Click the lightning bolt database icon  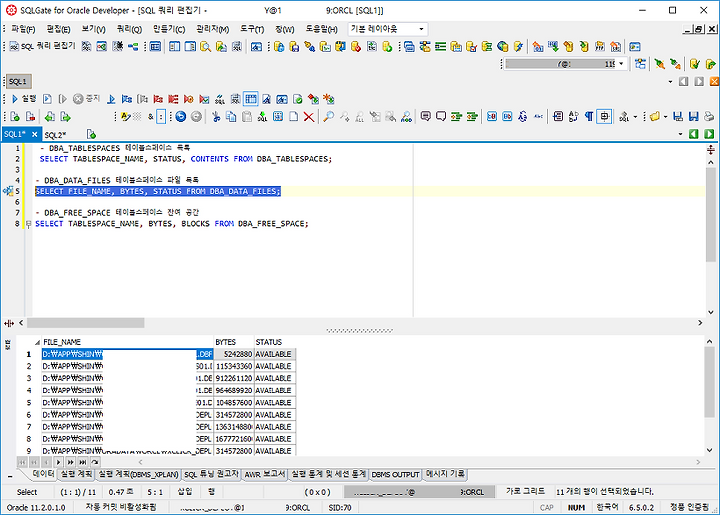518,46
